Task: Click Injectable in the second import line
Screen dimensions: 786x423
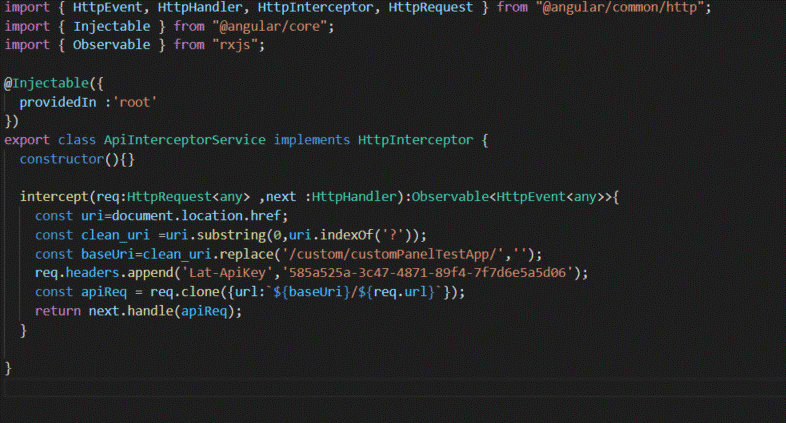Action: tap(111, 26)
